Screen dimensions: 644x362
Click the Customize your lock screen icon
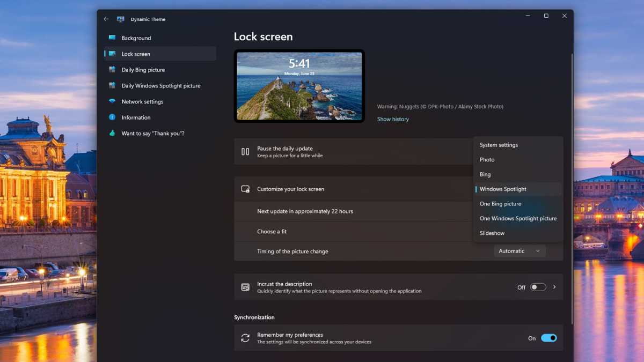click(245, 189)
